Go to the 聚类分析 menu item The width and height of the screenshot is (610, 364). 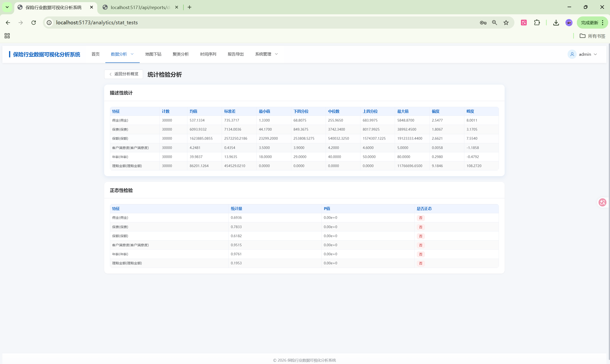tap(180, 54)
